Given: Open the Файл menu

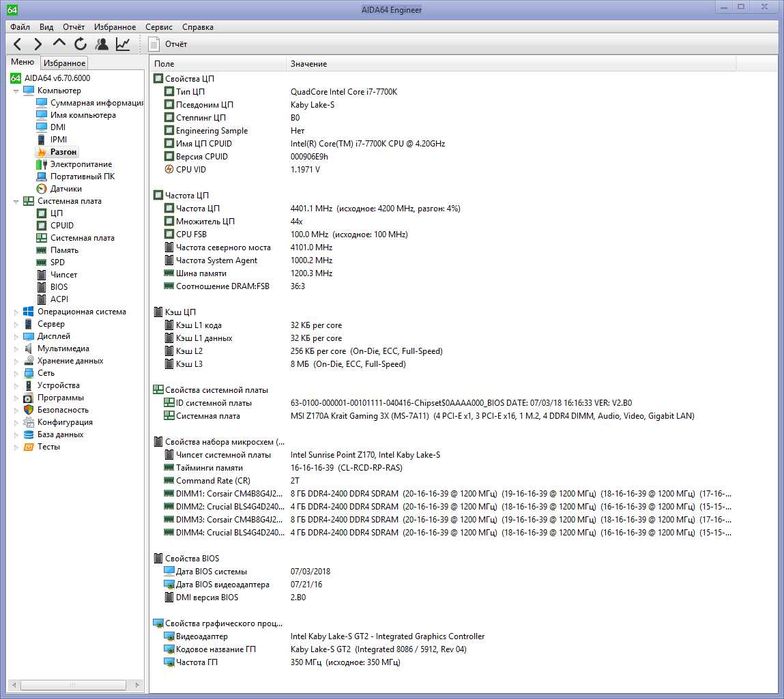Looking at the screenshot, I should [20, 27].
